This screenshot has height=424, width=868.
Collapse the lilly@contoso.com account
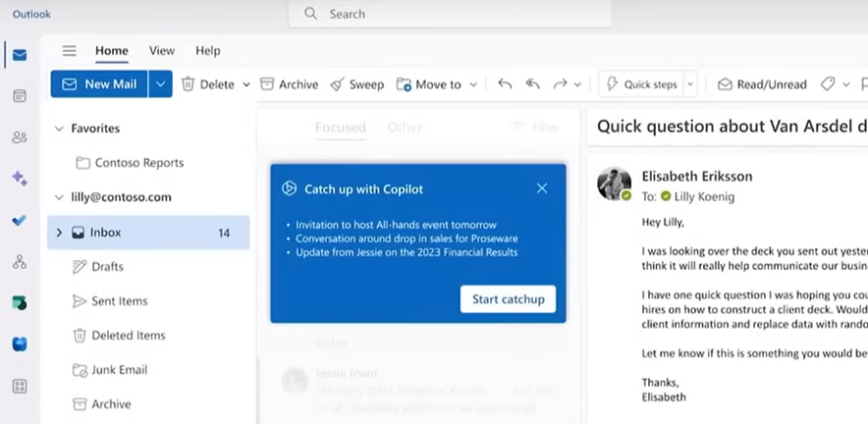pyautogui.click(x=59, y=197)
